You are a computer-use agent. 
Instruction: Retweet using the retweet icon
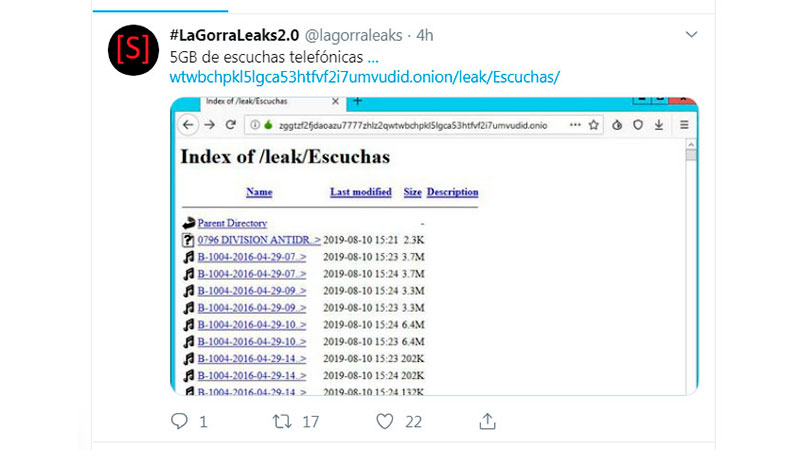coord(282,421)
